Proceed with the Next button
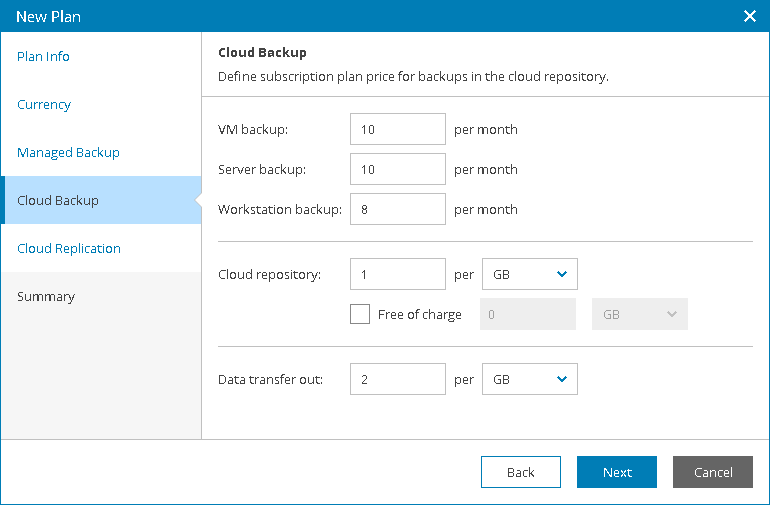Image resolution: width=770 pixels, height=505 pixels. pos(617,472)
